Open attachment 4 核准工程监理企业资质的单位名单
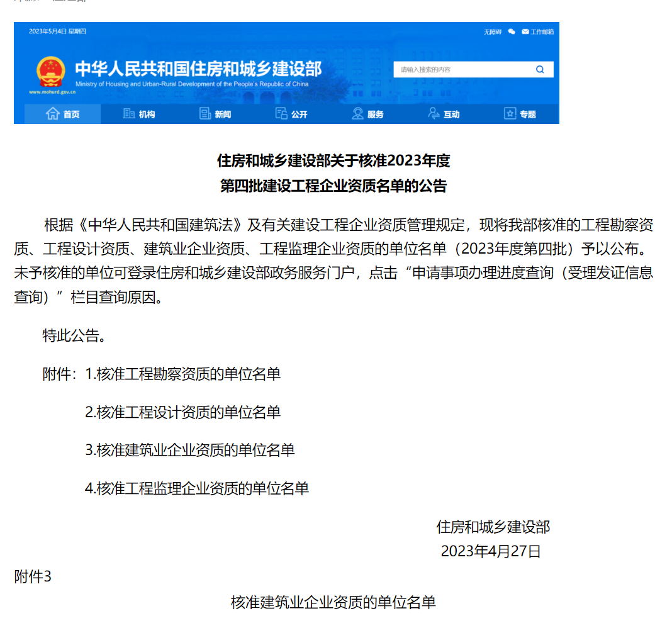This screenshot has width=672, height=623. point(197,488)
